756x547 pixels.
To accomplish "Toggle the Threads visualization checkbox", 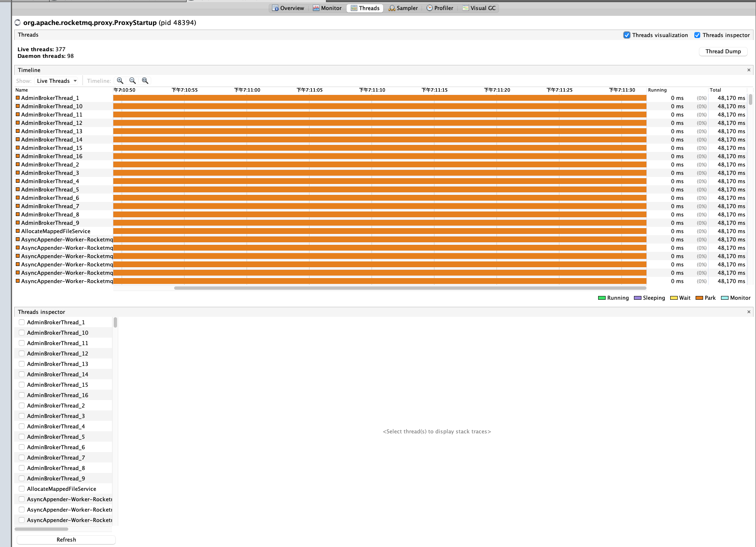I will [626, 35].
